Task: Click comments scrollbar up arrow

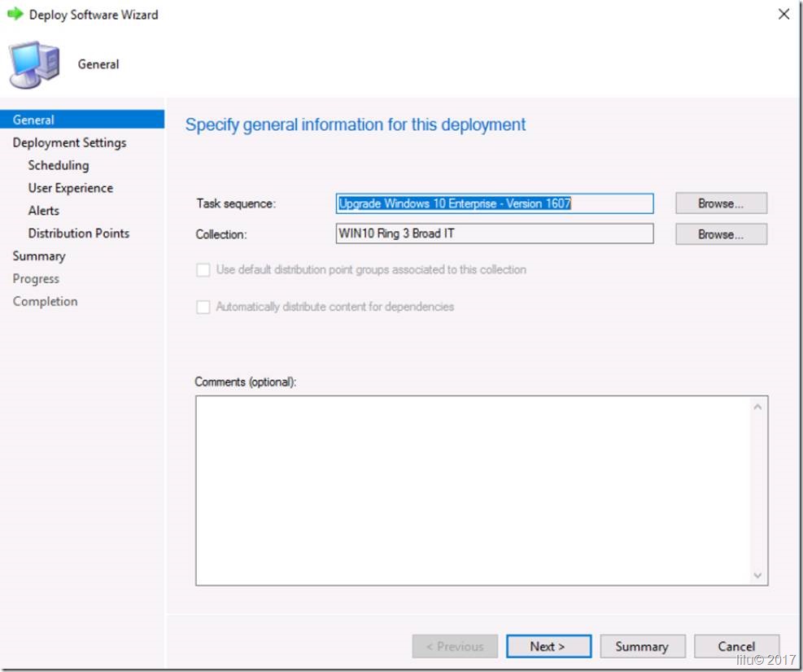Action: pyautogui.click(x=758, y=407)
